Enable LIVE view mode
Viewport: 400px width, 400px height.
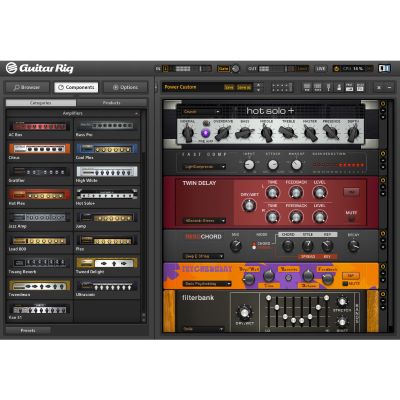(x=320, y=69)
